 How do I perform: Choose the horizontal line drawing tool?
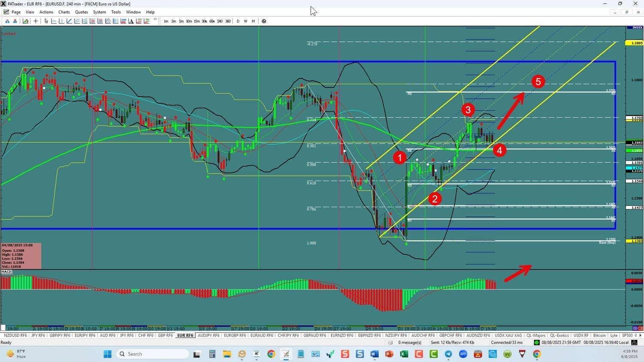54,21
